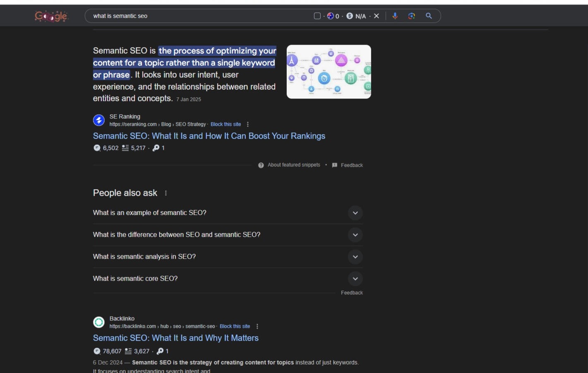Expand "What is semantic analysis in SEO?"
This screenshot has width=588, height=373.
(355, 257)
